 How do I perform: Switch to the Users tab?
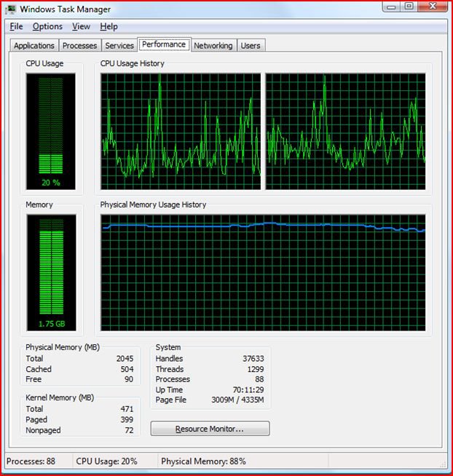251,46
